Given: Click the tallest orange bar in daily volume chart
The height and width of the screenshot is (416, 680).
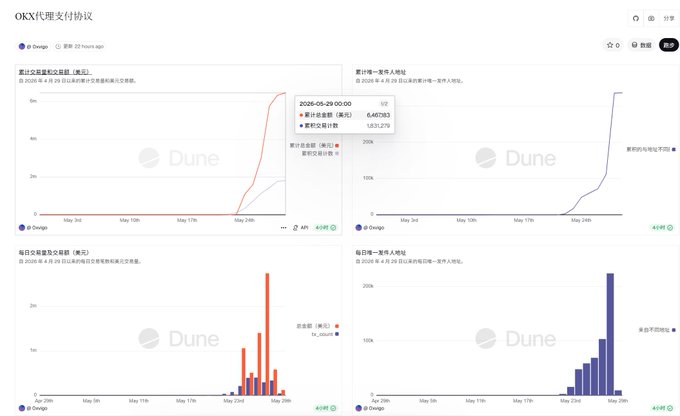Looking at the screenshot, I should (x=267, y=334).
